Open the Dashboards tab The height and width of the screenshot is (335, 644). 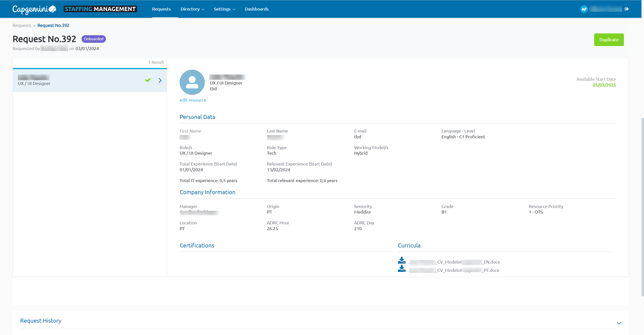257,9
